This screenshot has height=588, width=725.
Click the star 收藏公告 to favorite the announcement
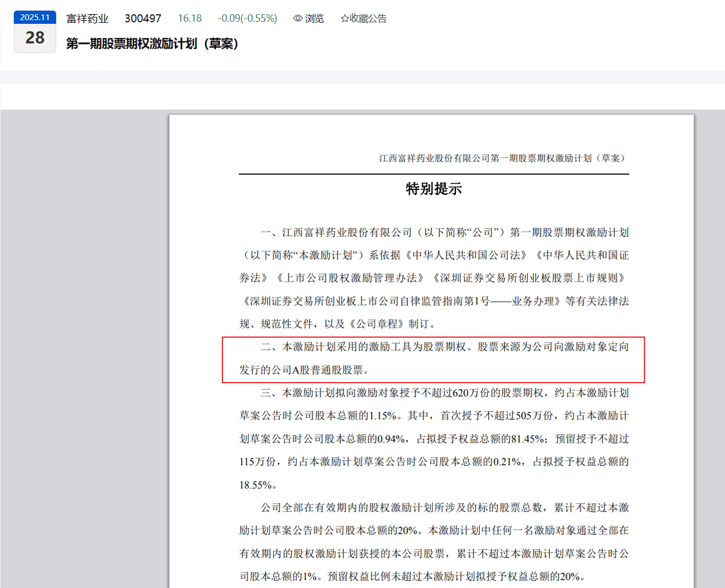pyautogui.click(x=364, y=19)
